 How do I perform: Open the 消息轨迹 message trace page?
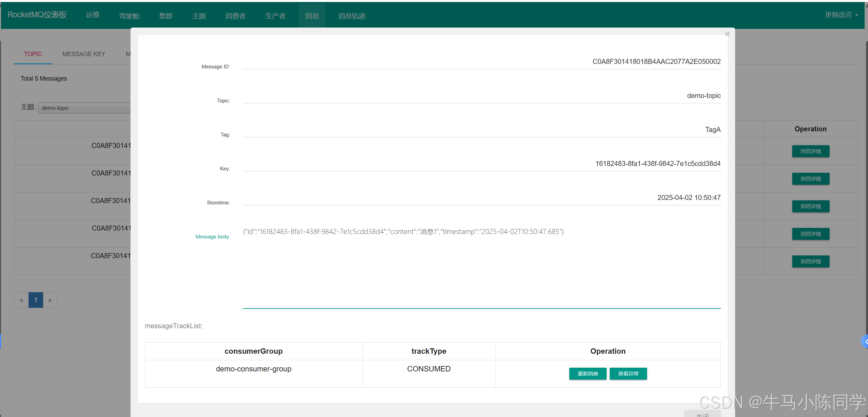coord(352,16)
